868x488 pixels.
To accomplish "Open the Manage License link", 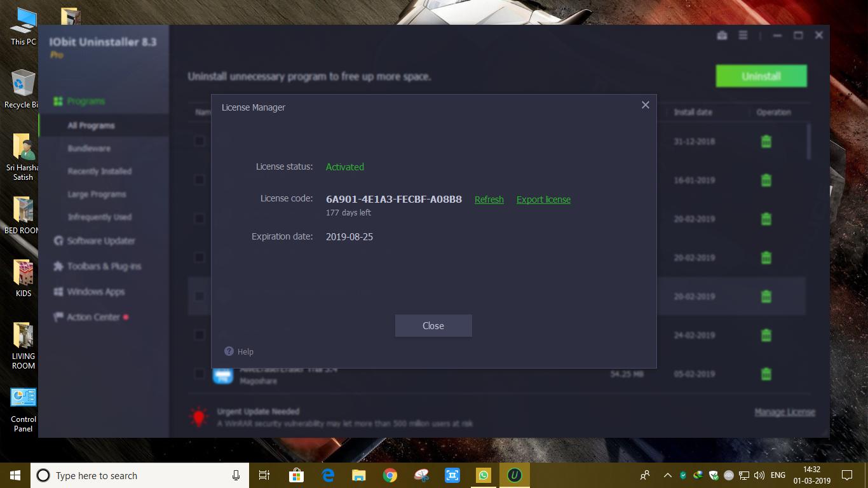I will pyautogui.click(x=785, y=412).
